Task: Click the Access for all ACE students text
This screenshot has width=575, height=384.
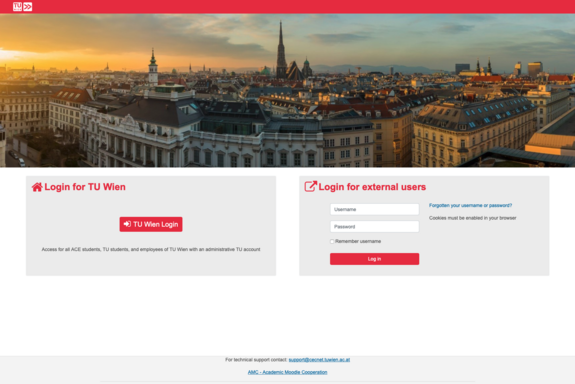Action: click(151, 249)
